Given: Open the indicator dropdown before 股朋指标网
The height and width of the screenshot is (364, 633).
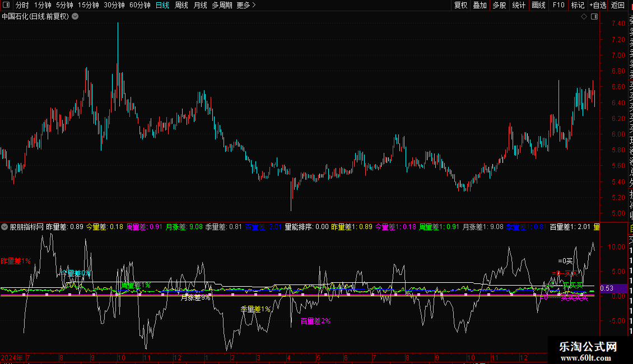Looking at the screenshot, I should (x=4, y=227).
